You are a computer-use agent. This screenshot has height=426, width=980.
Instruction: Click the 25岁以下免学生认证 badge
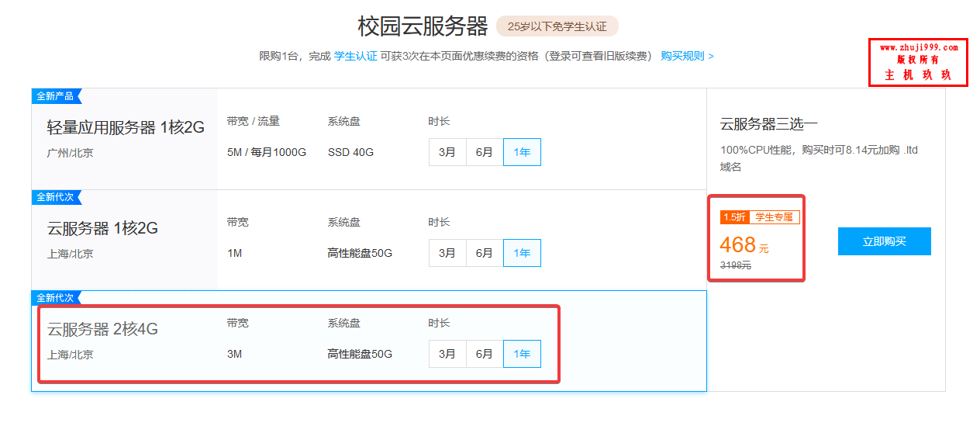[557, 26]
